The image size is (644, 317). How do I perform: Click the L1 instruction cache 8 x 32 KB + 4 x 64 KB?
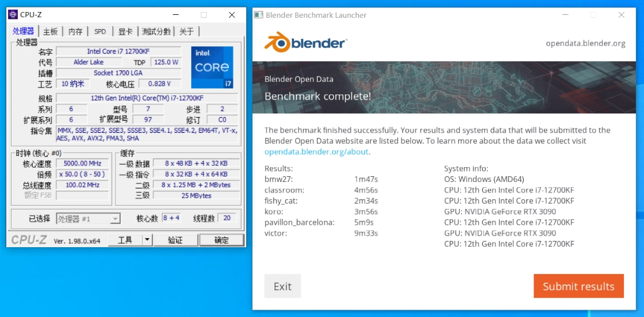coord(196,174)
